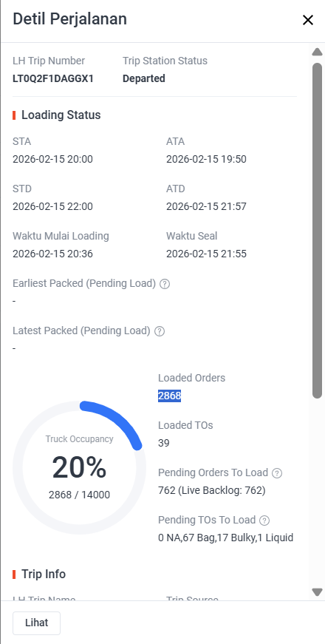
Task: Click the scrollbar down arrow
Action: pos(317,592)
